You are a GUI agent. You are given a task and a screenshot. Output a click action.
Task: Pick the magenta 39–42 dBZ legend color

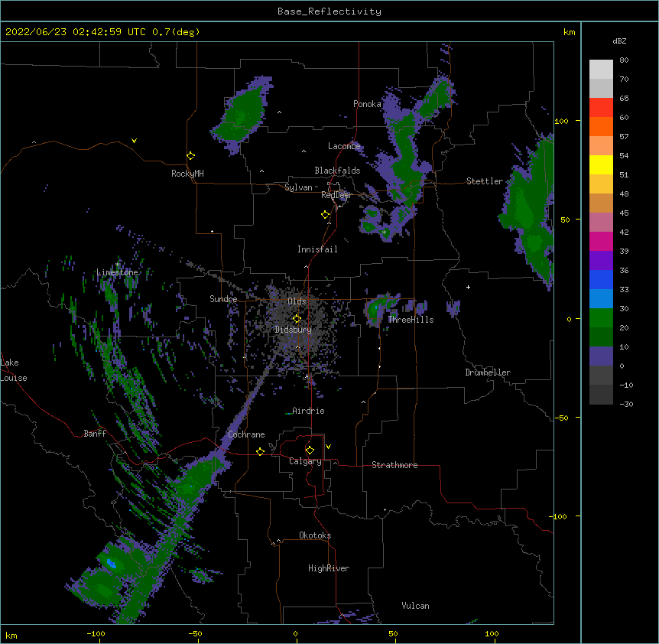(601, 241)
